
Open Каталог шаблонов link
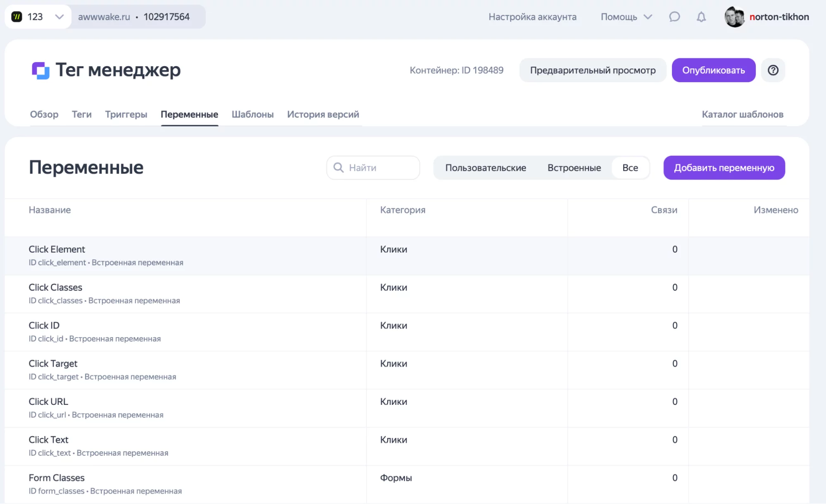[x=742, y=114]
